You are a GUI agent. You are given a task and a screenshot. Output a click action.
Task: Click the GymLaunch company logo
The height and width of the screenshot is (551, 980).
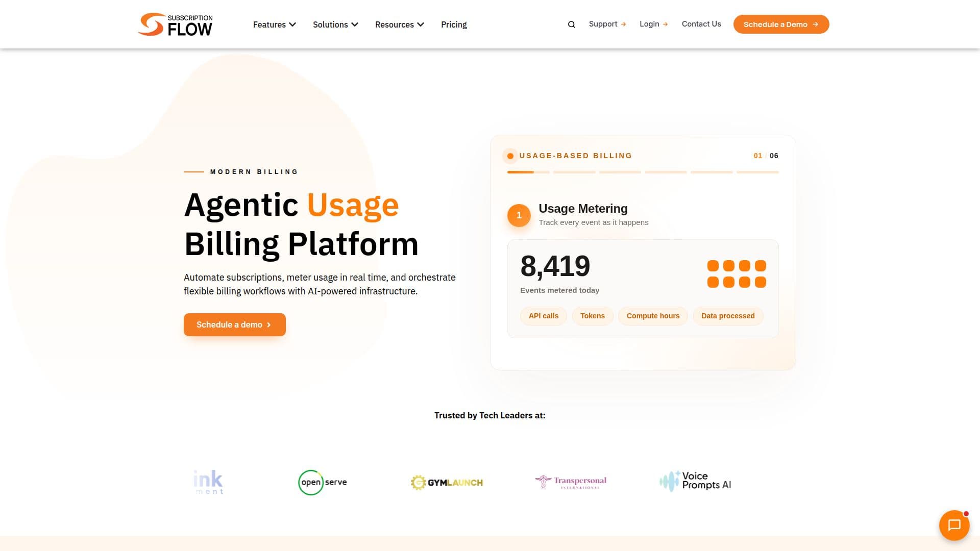[447, 483]
